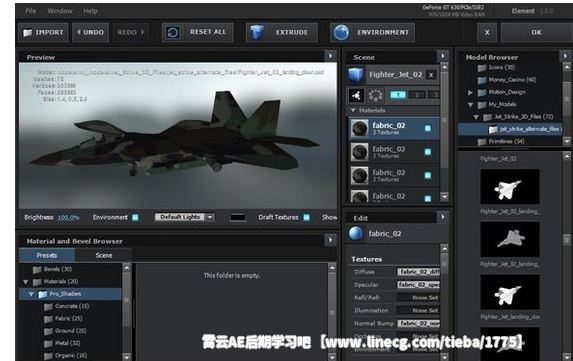Click the Extrude blue shape icon

click(257, 33)
